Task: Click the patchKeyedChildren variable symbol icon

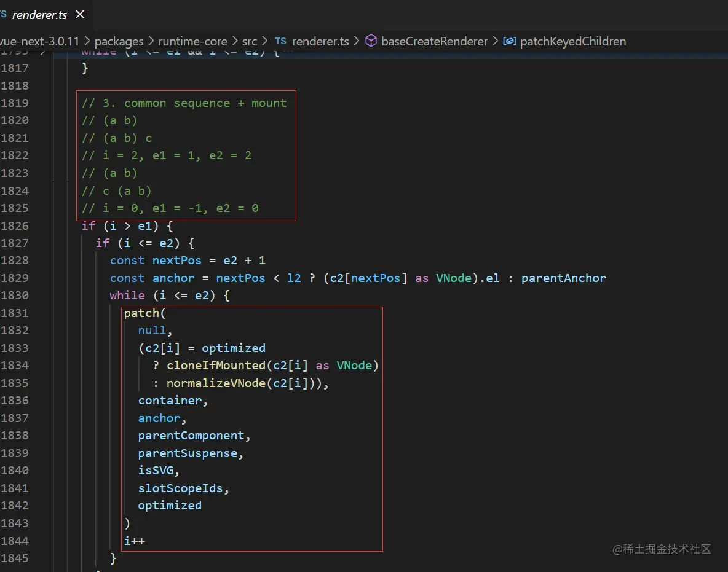Action: (x=510, y=41)
